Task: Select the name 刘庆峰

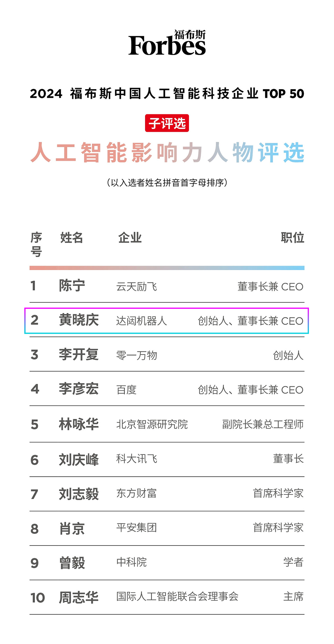Action: click(x=79, y=460)
